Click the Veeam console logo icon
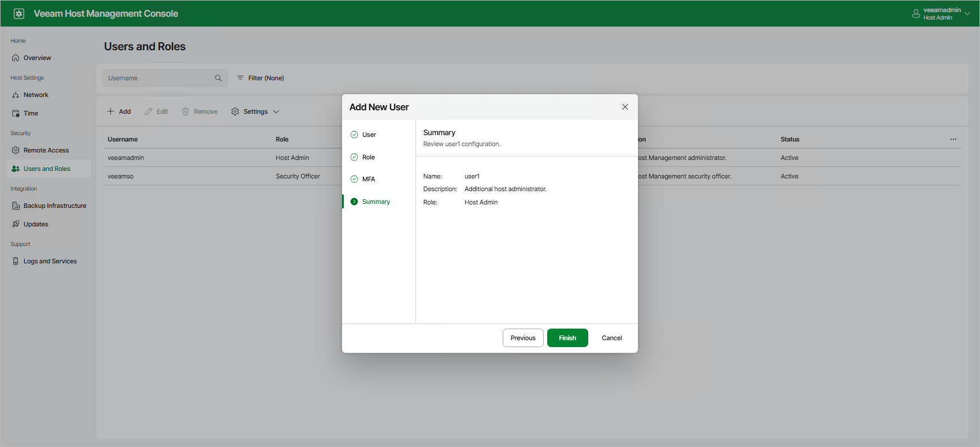This screenshot has width=980, height=447. (18, 13)
